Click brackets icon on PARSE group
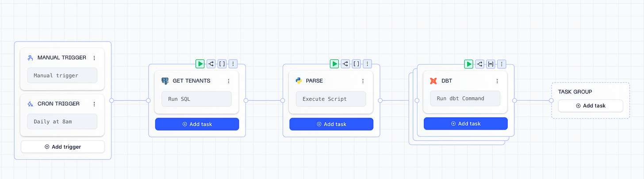Image resolution: width=644 pixels, height=179 pixels. click(356, 64)
